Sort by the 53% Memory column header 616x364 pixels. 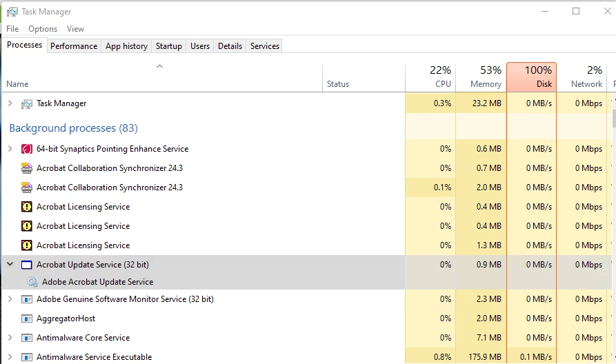click(481, 77)
